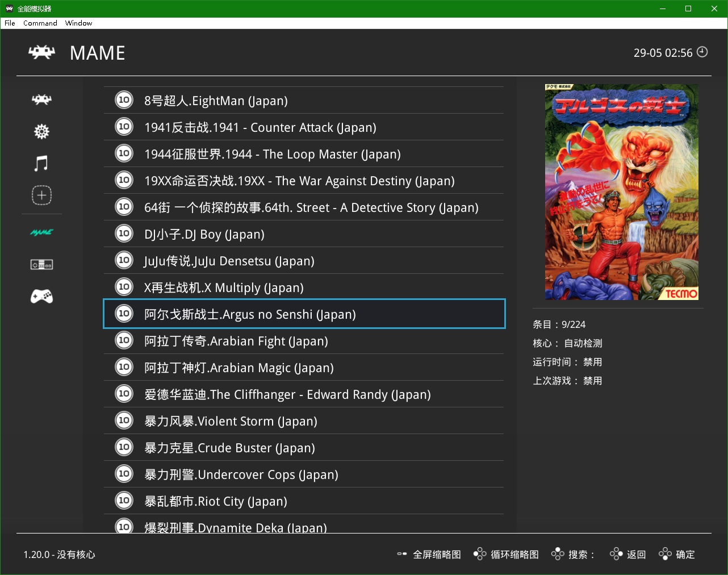Select X再生战机.X Multiply (Japan)
The height and width of the screenshot is (575, 728).
[x=304, y=287]
